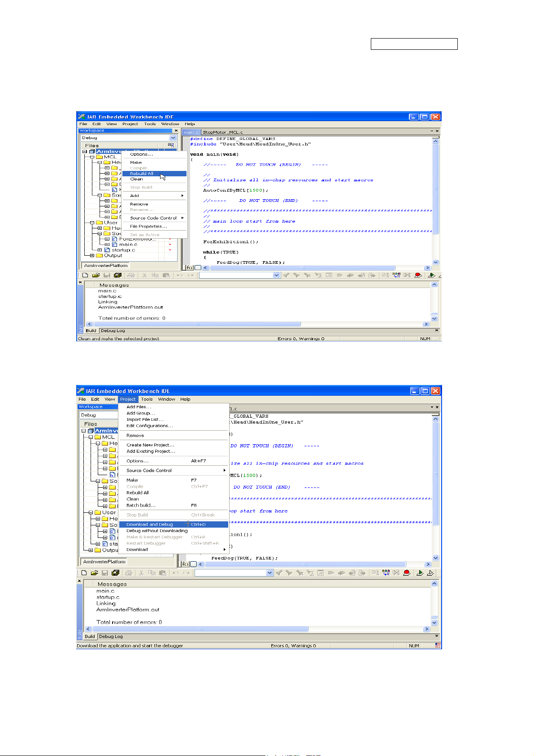Click Rebuild All in the workspace context menu

(142, 174)
